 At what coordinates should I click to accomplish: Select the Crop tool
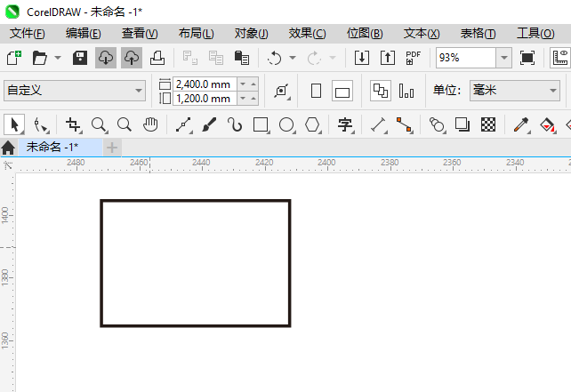(73, 124)
